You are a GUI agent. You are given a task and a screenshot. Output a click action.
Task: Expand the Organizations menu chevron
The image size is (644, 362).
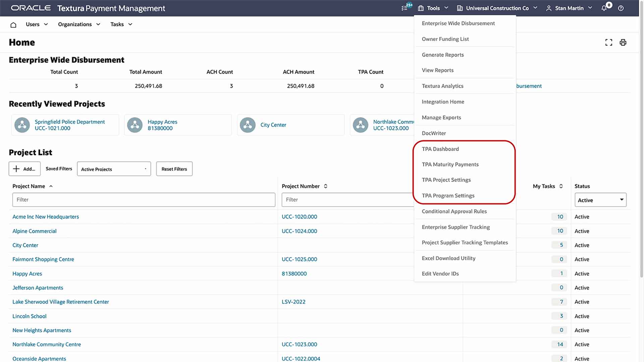tap(98, 24)
